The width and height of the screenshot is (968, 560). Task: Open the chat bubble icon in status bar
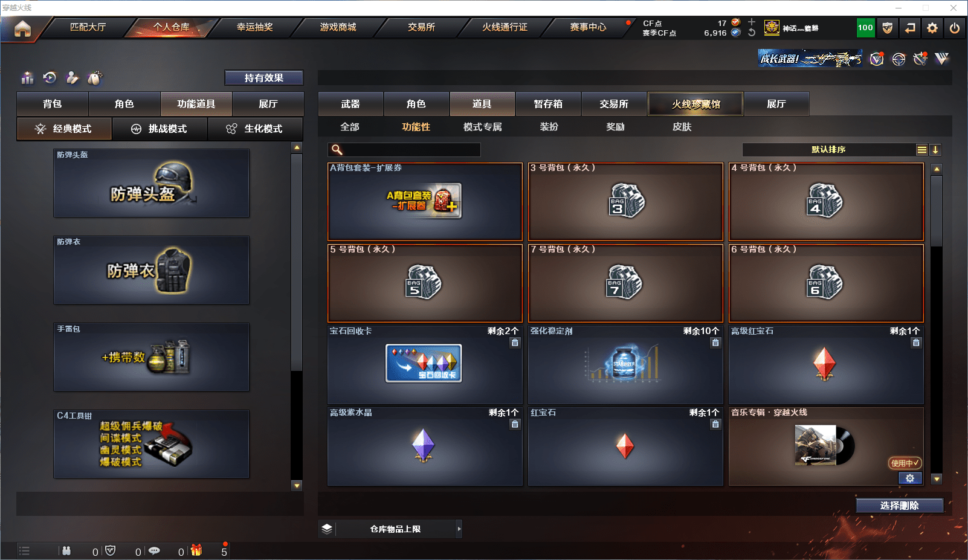[x=155, y=551]
